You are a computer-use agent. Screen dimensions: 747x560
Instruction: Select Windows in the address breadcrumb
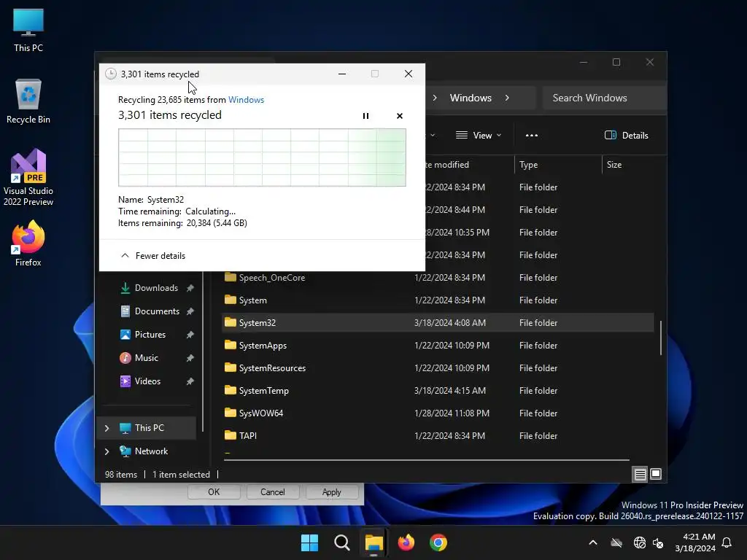pyautogui.click(x=471, y=98)
